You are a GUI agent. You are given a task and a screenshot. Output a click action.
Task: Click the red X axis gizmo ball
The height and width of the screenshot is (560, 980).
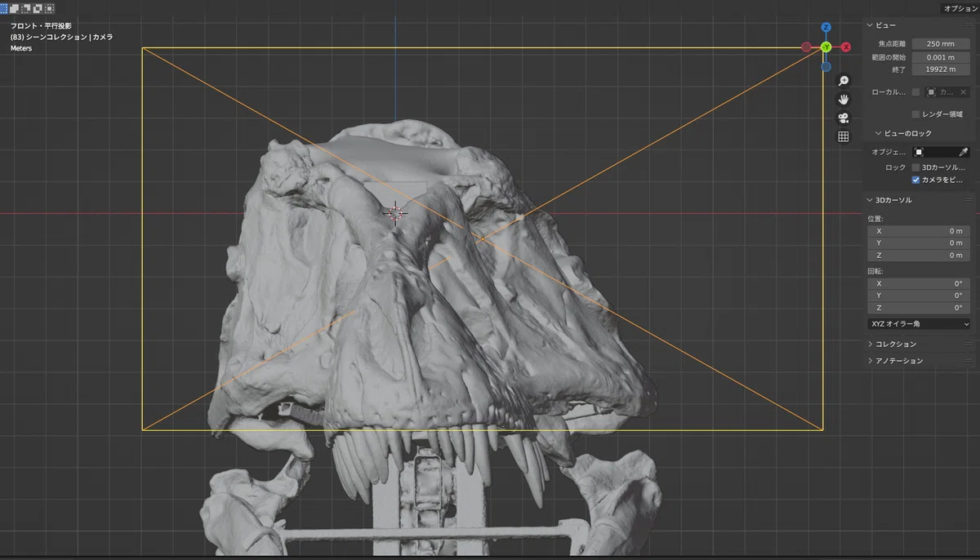pos(846,47)
